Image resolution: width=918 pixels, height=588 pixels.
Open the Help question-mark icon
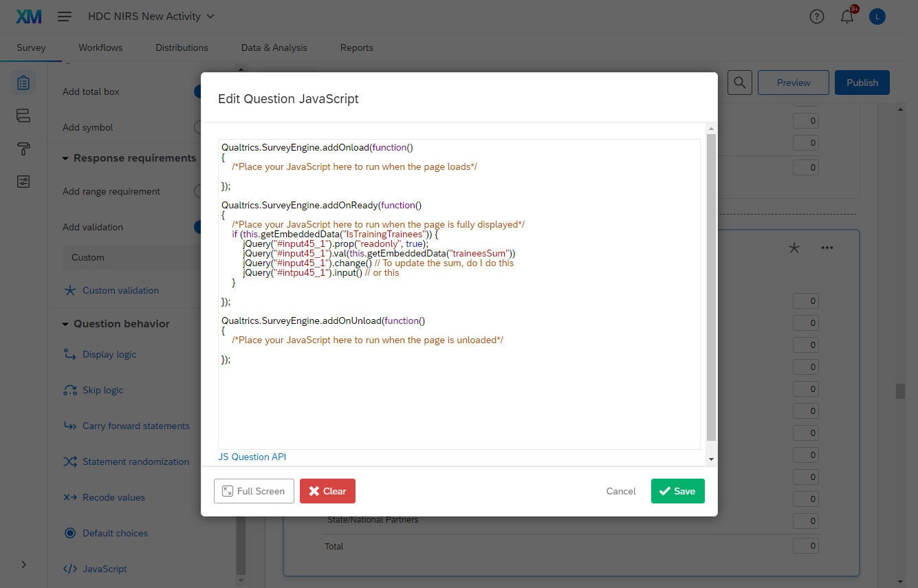817,17
